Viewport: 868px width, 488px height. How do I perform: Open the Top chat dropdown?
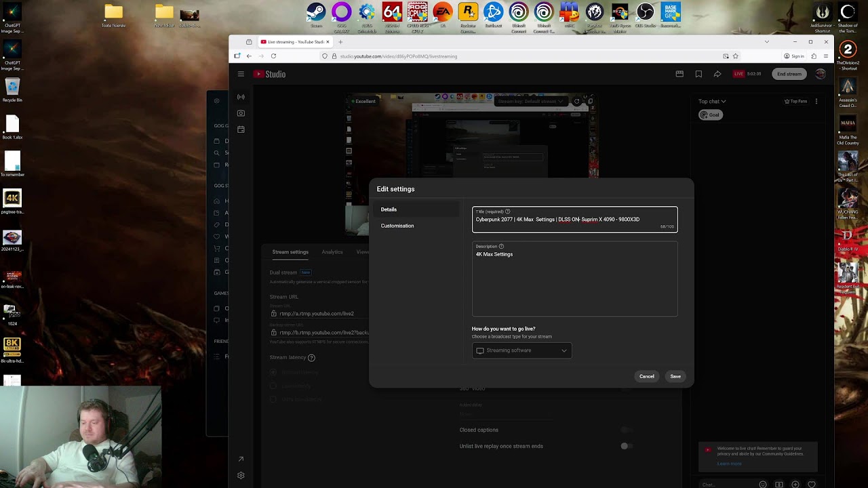tap(712, 102)
